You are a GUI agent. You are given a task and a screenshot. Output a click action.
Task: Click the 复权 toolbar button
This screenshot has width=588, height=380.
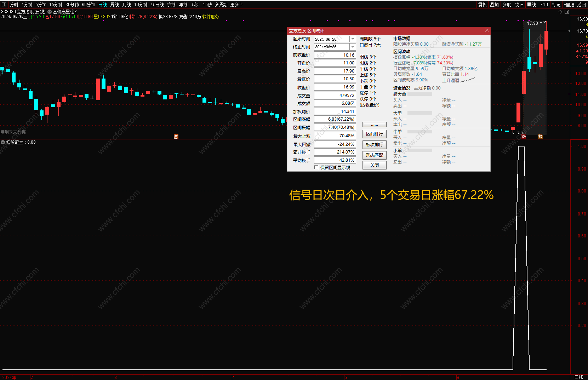point(483,5)
